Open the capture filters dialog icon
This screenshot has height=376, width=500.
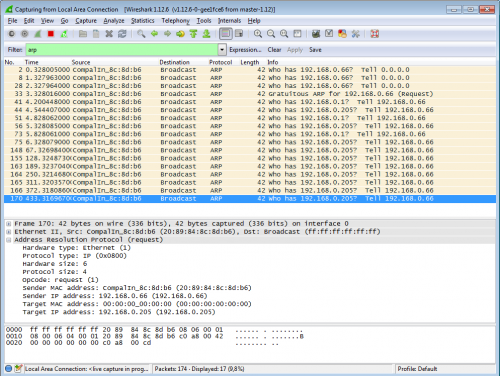coord(316,34)
